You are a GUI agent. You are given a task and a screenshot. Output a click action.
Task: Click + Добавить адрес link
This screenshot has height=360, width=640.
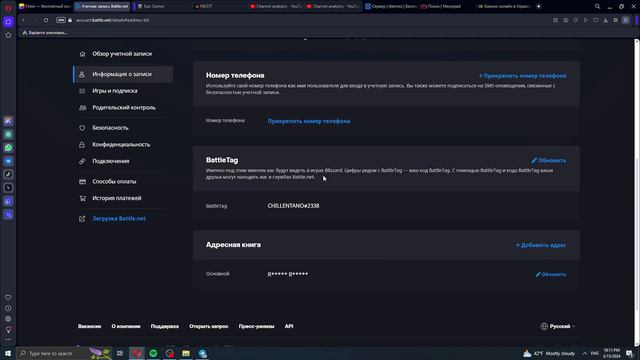click(541, 245)
